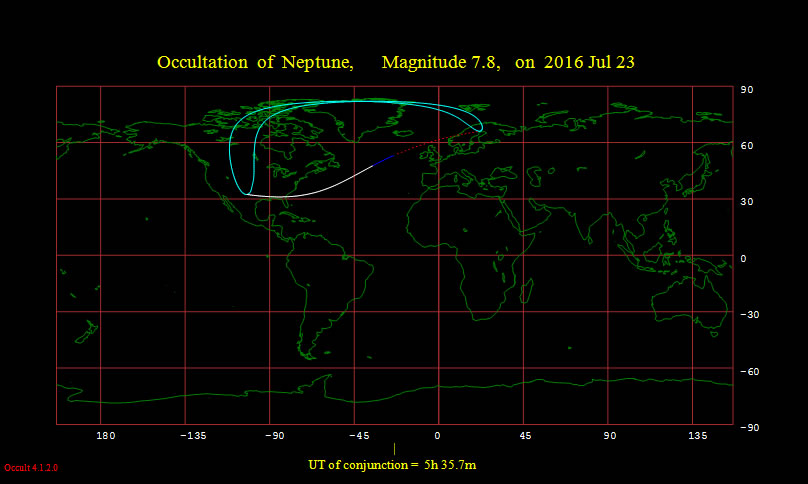Click the latitude label "0" on right axis
The image size is (808, 484).
click(743, 259)
